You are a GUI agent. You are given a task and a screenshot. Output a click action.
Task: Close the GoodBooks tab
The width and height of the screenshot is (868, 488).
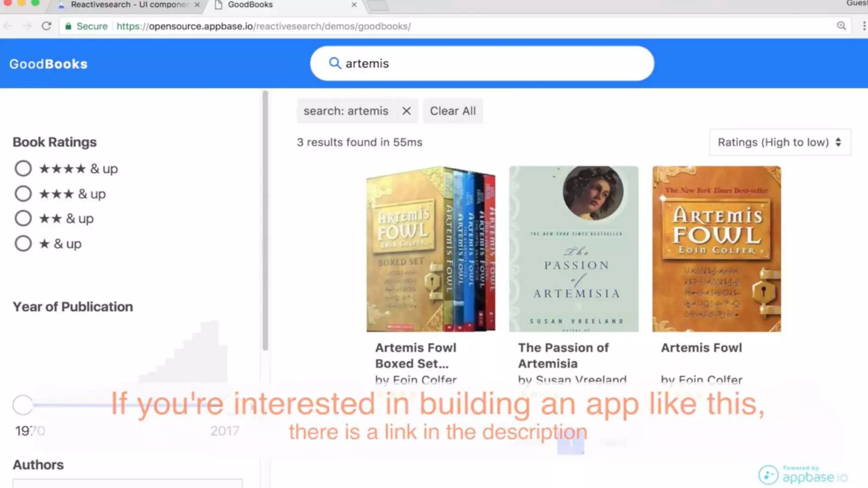tap(354, 5)
